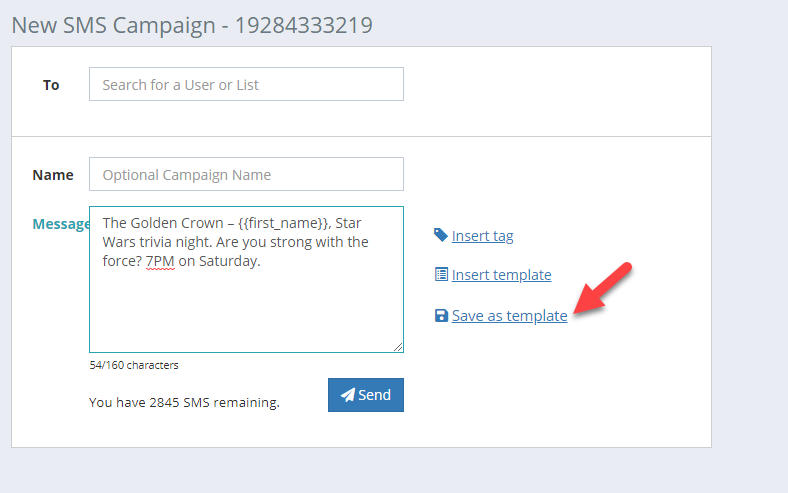Click the New SMS Campaign page heading
Viewport: 788px width, 493px height.
point(192,25)
